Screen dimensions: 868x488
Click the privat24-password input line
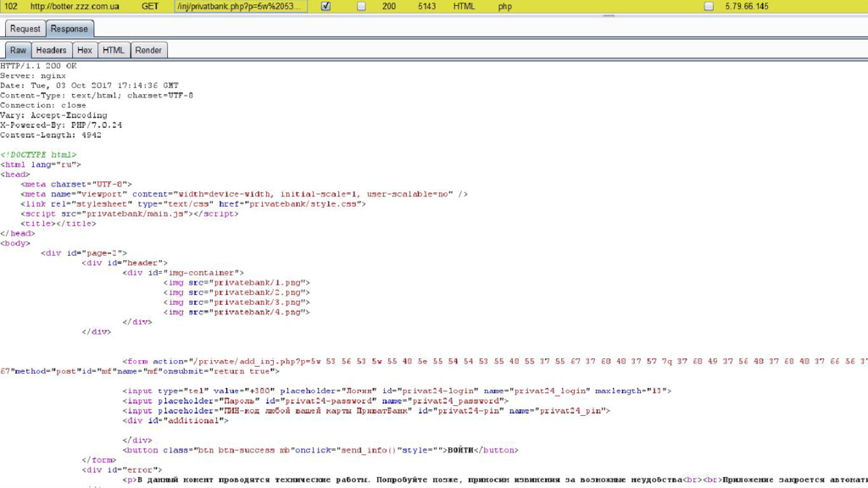pos(315,401)
